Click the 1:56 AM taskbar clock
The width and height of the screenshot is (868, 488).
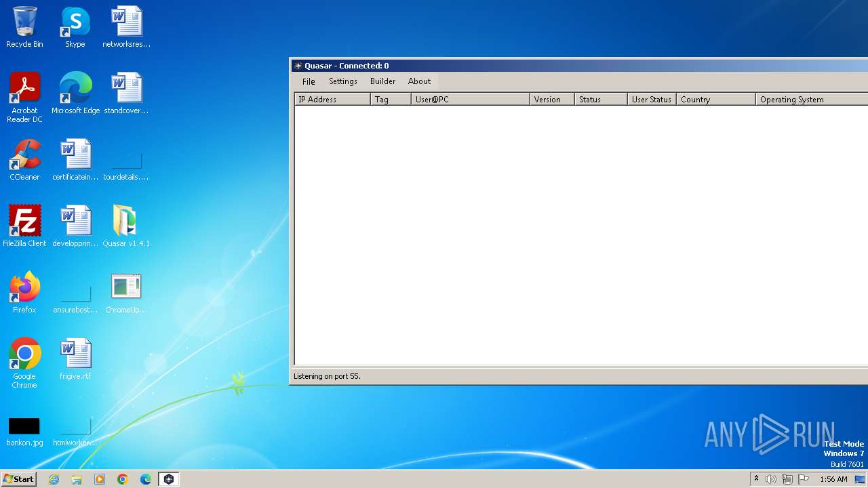tap(833, 479)
